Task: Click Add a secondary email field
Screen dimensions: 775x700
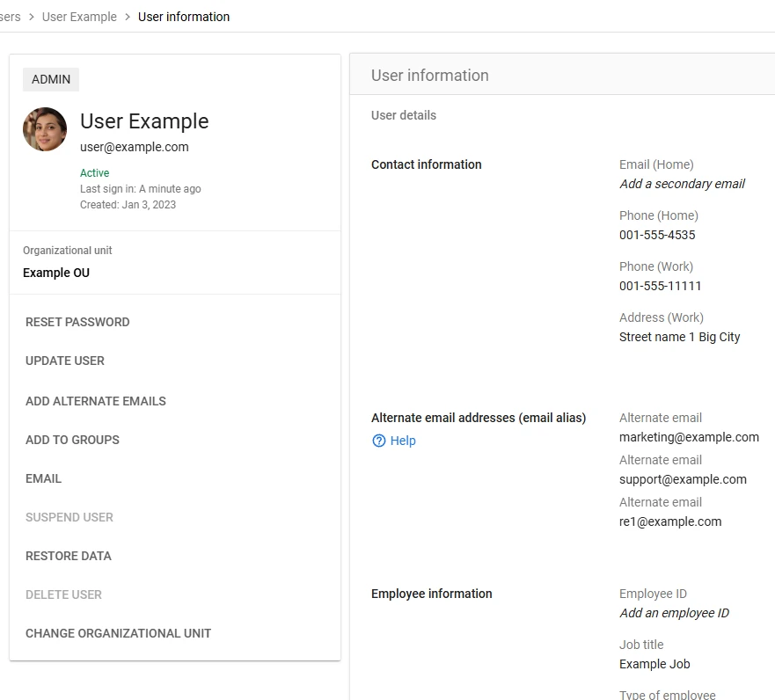Action: point(682,184)
